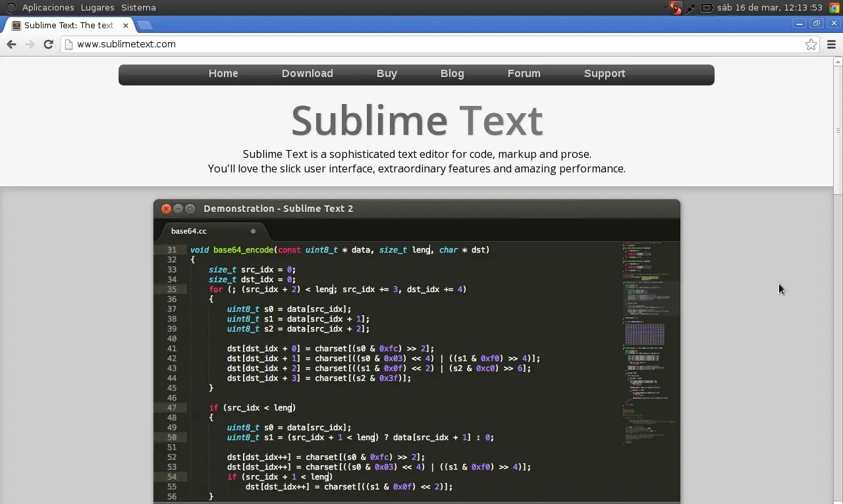Open the Download page
The width and height of the screenshot is (843, 504).
click(x=308, y=74)
